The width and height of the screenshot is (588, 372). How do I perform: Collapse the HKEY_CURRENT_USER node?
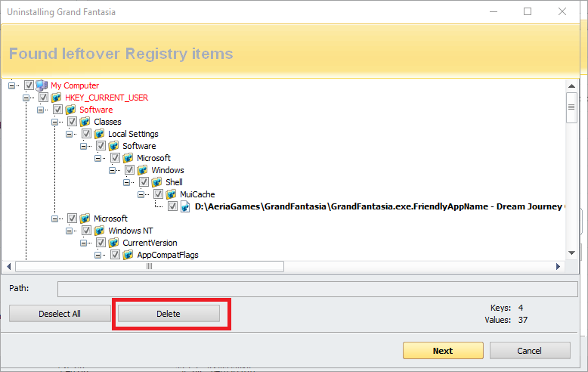26,98
